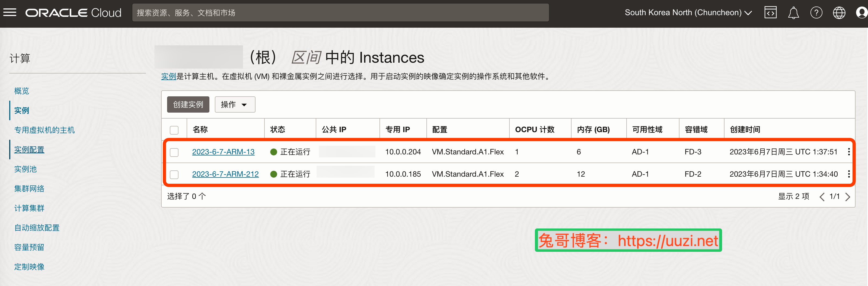Screen dimensions: 868x286
Task: Open instance 2023-6-7-ARM-212 link
Action: point(225,174)
